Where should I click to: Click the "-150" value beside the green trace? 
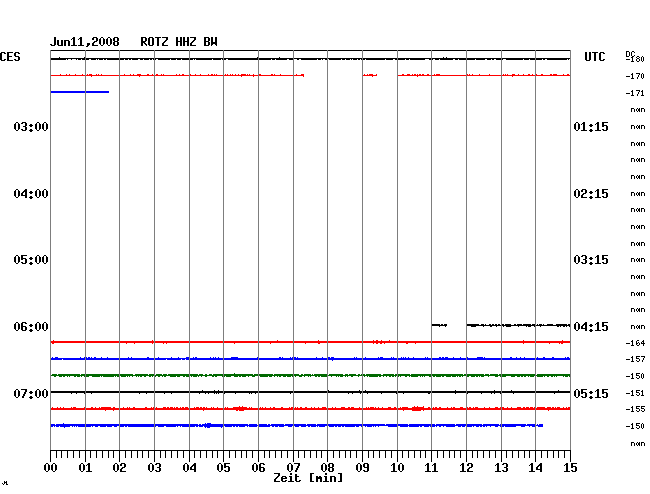(x=635, y=376)
